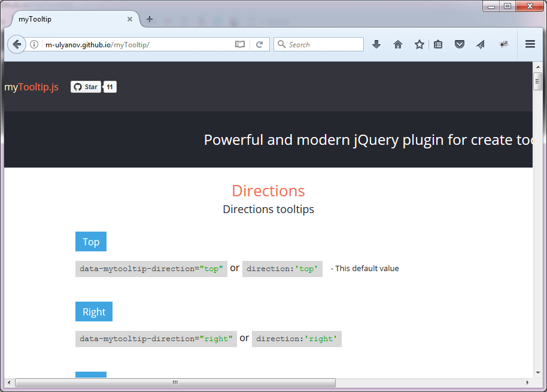
Task: Open the Downloads arrow icon
Action: click(376, 44)
